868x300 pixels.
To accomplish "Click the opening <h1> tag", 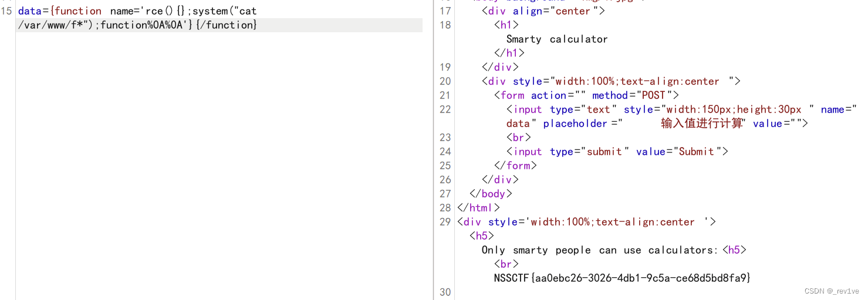I will click(506, 25).
